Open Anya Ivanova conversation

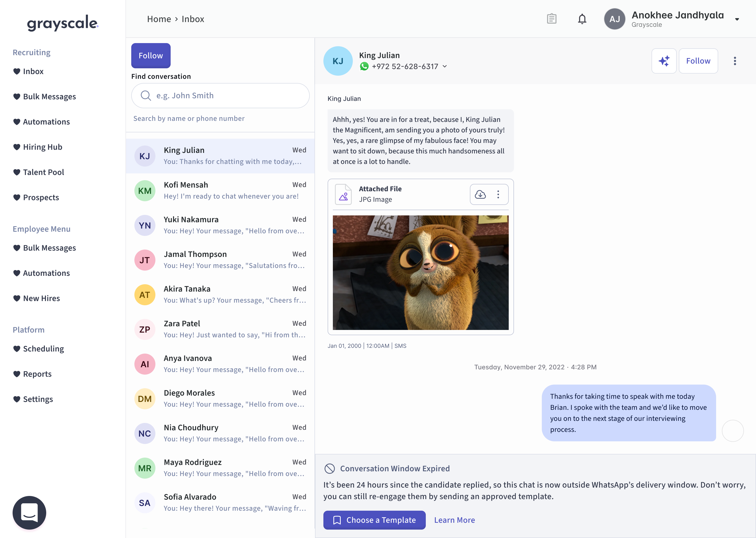pos(220,364)
